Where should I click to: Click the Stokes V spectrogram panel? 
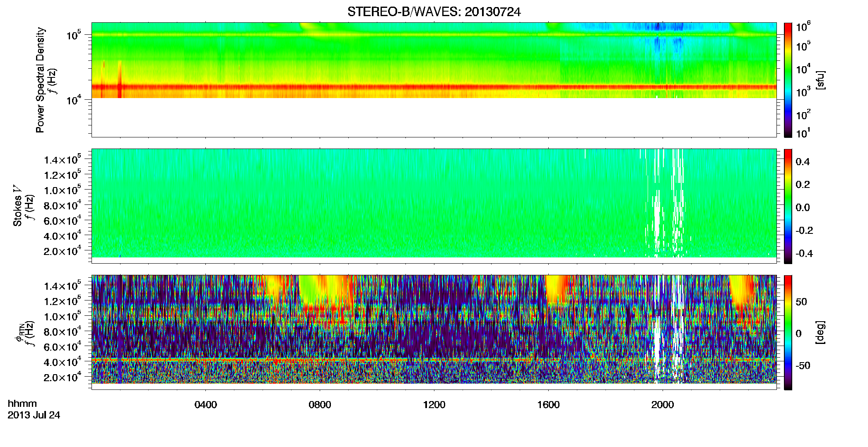pos(434,206)
